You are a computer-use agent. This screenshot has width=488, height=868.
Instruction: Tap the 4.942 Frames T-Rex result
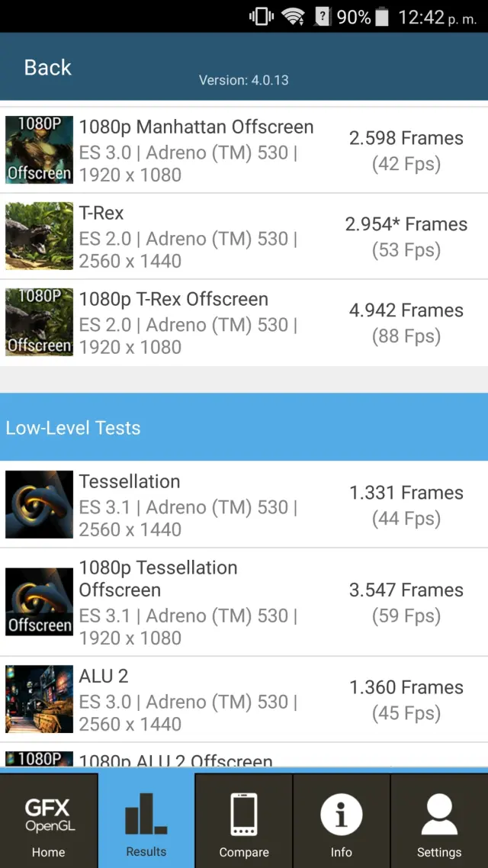pyautogui.click(x=406, y=310)
